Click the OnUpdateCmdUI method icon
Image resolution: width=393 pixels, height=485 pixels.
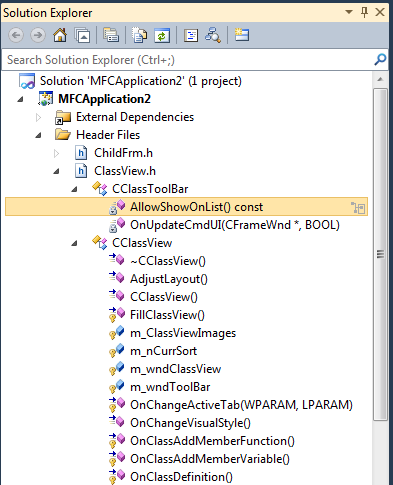point(117,225)
